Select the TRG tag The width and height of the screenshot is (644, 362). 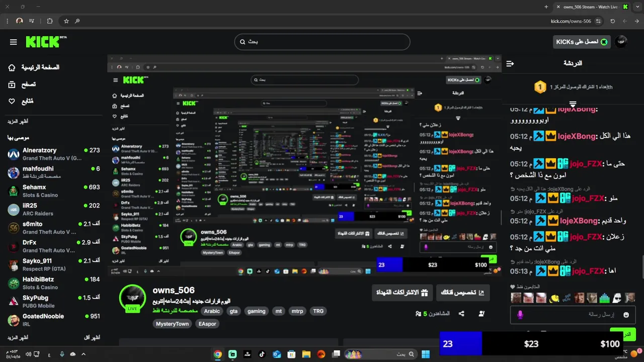[318, 311]
